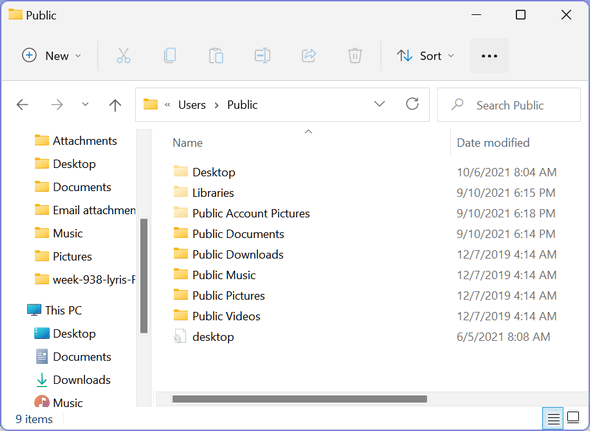Image resolution: width=590 pixels, height=431 pixels.
Task: Refresh the Public folder view
Action: pyautogui.click(x=412, y=104)
